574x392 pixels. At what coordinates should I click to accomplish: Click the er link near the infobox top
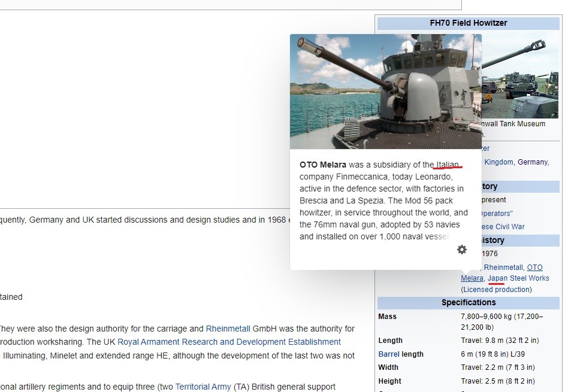coord(486,148)
